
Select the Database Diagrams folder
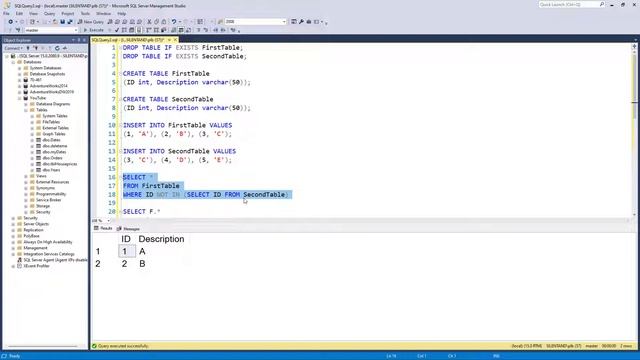click(53, 104)
